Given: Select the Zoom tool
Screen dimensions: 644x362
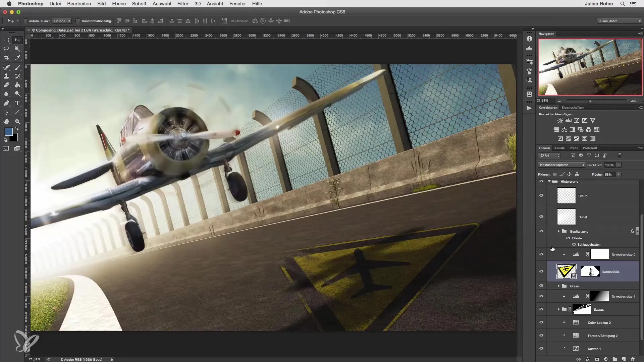Looking at the screenshot, I should 17,122.
